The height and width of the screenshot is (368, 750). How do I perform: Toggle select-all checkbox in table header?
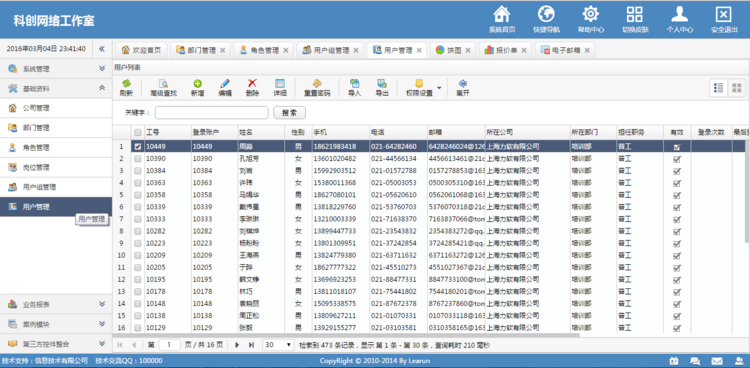[x=138, y=133]
